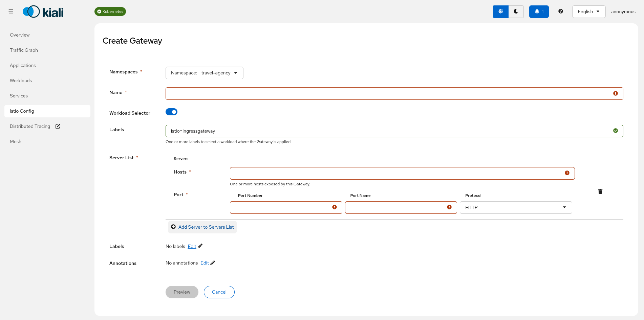This screenshot has height=320, width=644.
Task: Open Workloads in the sidebar
Action: click(x=21, y=81)
